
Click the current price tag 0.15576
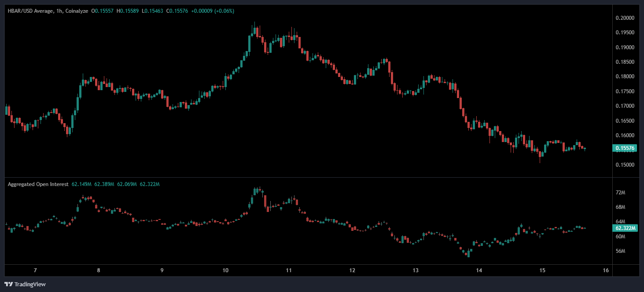[624, 149]
